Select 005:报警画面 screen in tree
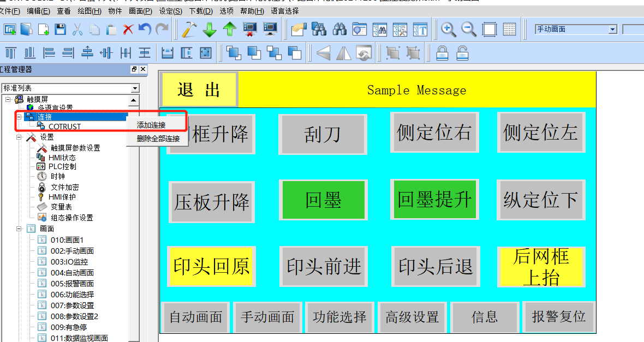This screenshot has width=644, height=342. point(72,284)
